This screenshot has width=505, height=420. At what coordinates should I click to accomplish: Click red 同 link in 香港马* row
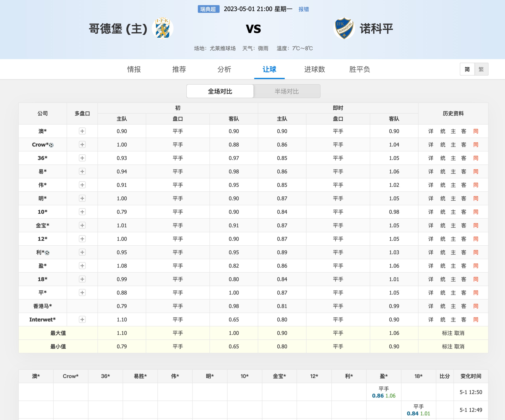[x=476, y=306]
